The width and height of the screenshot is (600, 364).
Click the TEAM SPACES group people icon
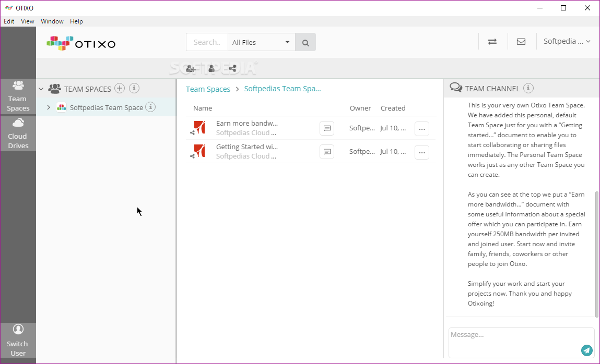[55, 89]
